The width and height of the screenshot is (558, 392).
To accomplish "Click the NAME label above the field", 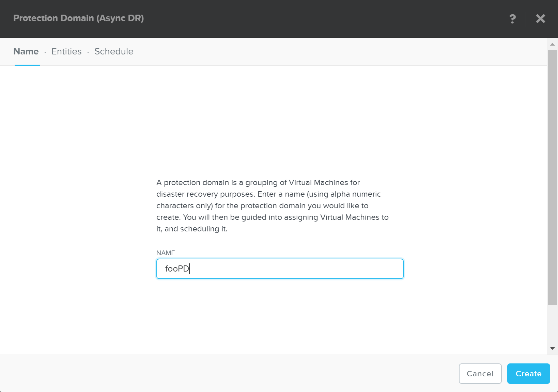I will point(166,253).
